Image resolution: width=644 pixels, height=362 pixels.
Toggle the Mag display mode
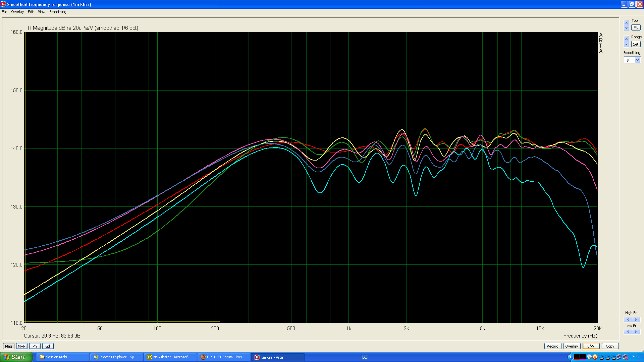coord(8,346)
